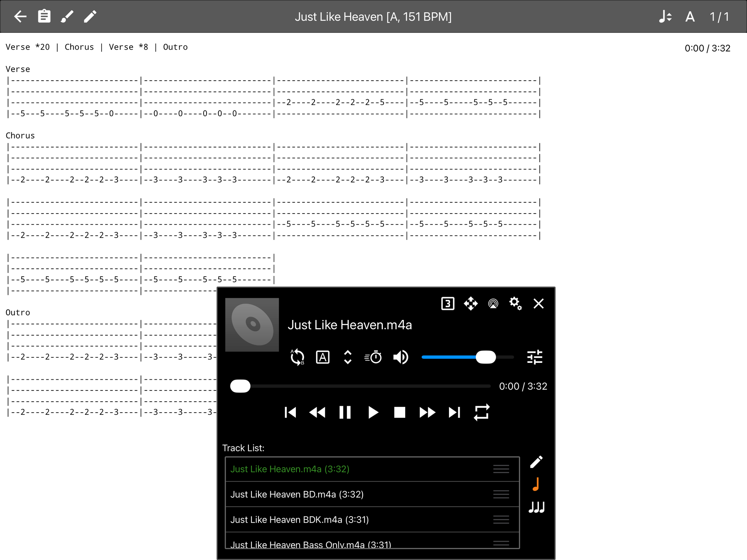Play the Just Like Heaven track
The width and height of the screenshot is (747, 560).
click(x=373, y=413)
